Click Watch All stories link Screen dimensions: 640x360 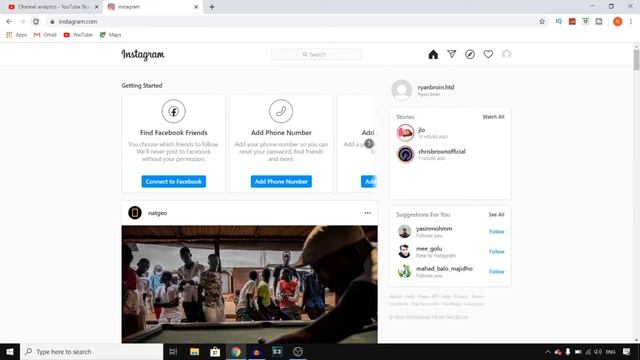click(493, 117)
